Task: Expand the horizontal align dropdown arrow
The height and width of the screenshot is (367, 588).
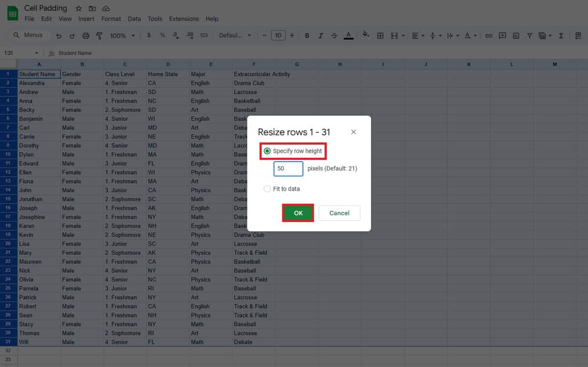Action: pos(422,35)
